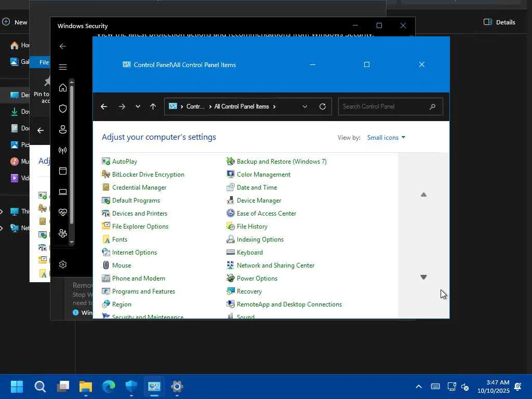The height and width of the screenshot is (399, 532).
Task: Show hidden tray icons
Action: (x=419, y=387)
